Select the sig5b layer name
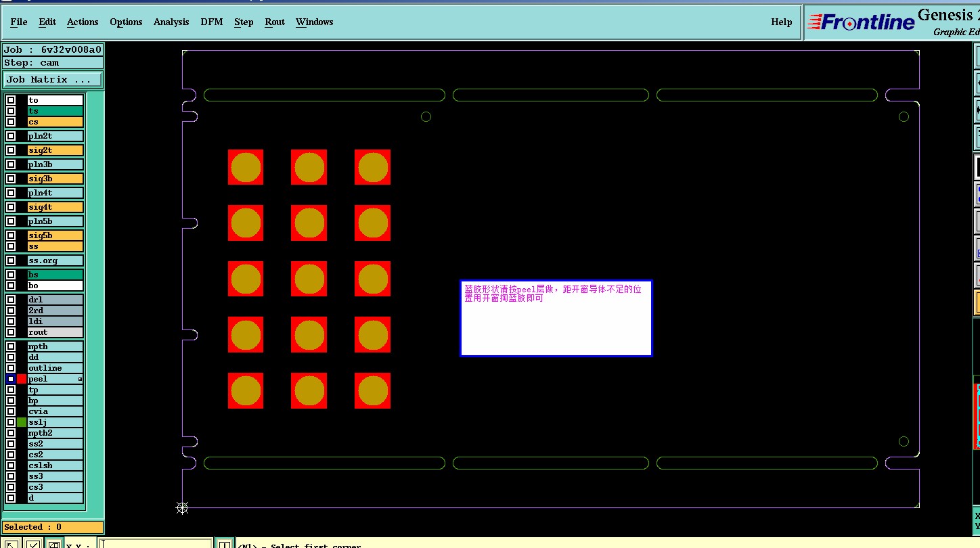Image resolution: width=980 pixels, height=548 pixels. (55, 235)
